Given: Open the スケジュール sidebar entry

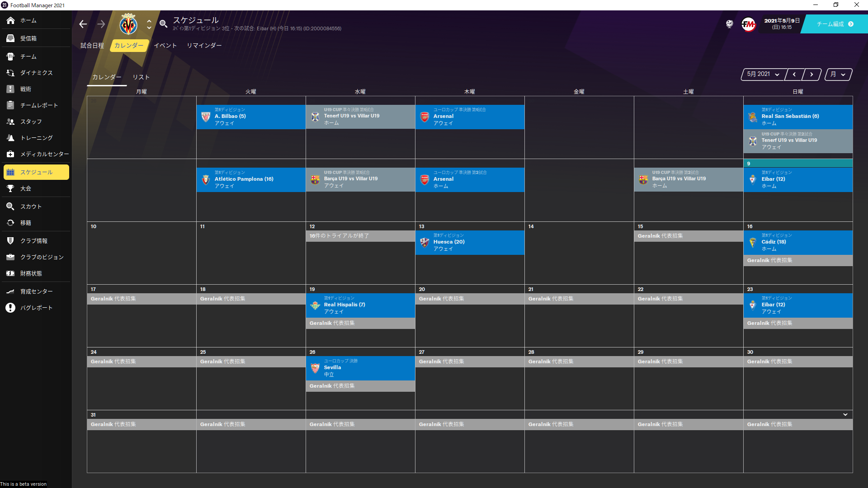Looking at the screenshot, I should [36, 172].
